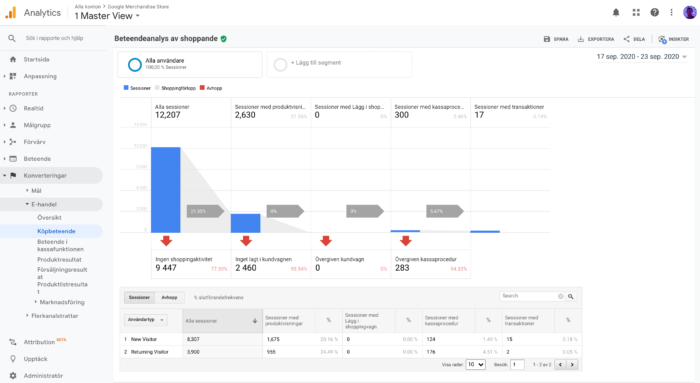This screenshot has height=383, width=700.
Task: Open the Produktresultat report
Action: [x=59, y=259]
